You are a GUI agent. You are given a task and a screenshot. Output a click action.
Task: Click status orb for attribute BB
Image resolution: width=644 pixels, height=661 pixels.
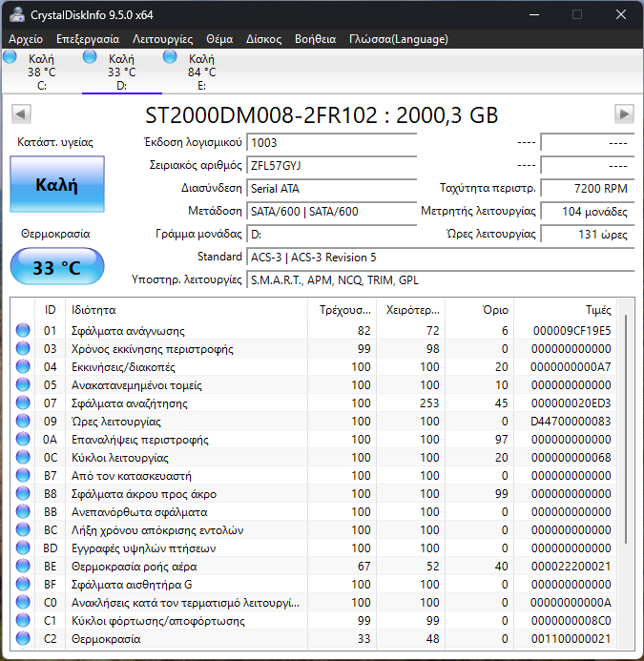pos(23,511)
